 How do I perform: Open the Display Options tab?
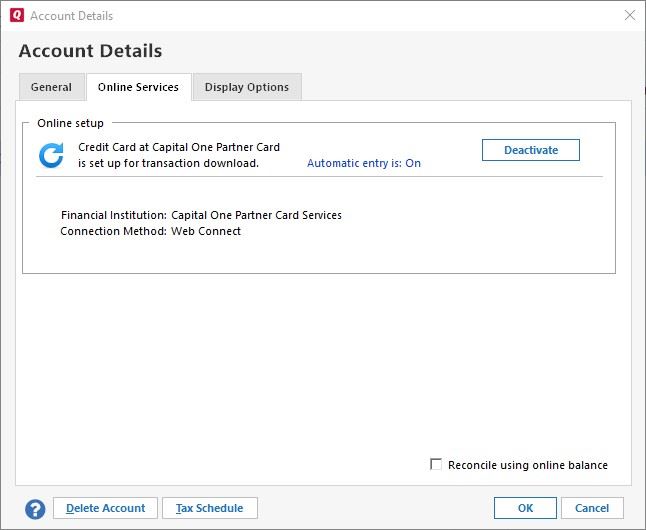(x=247, y=87)
